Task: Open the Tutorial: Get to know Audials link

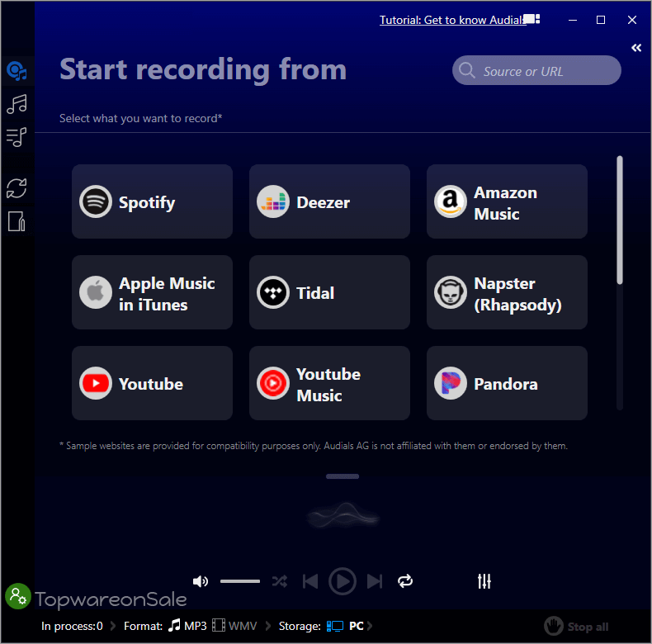Action: point(452,20)
